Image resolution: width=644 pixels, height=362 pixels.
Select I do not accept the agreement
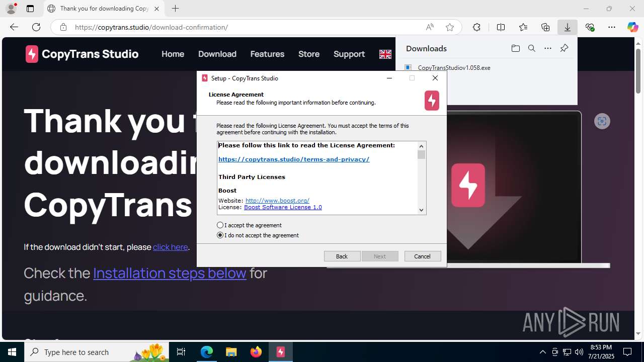coord(258,235)
